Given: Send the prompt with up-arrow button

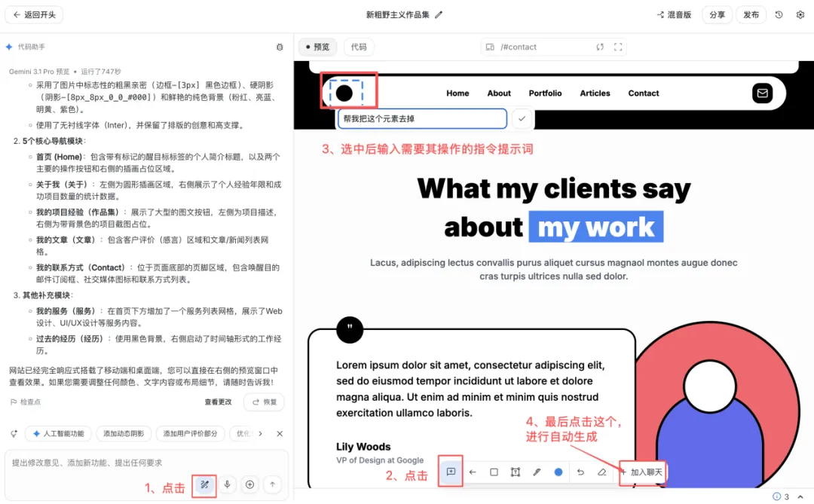Looking at the screenshot, I should 273,485.
